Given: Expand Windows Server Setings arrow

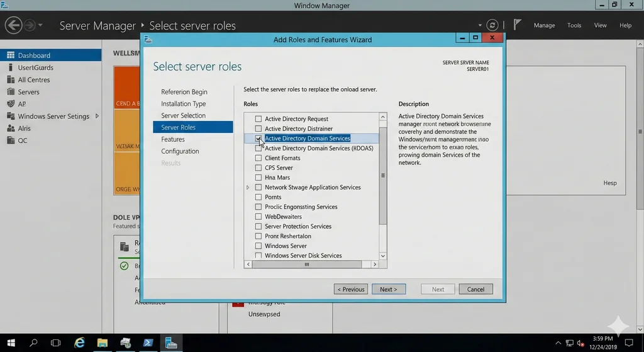Looking at the screenshot, I should pyautogui.click(x=97, y=116).
